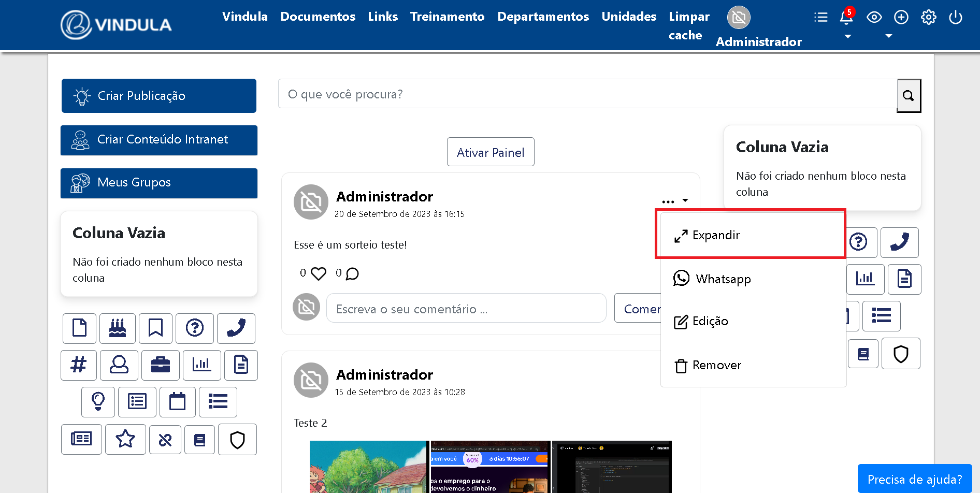Click the search magnifier button
The image size is (980, 493).
tap(909, 96)
